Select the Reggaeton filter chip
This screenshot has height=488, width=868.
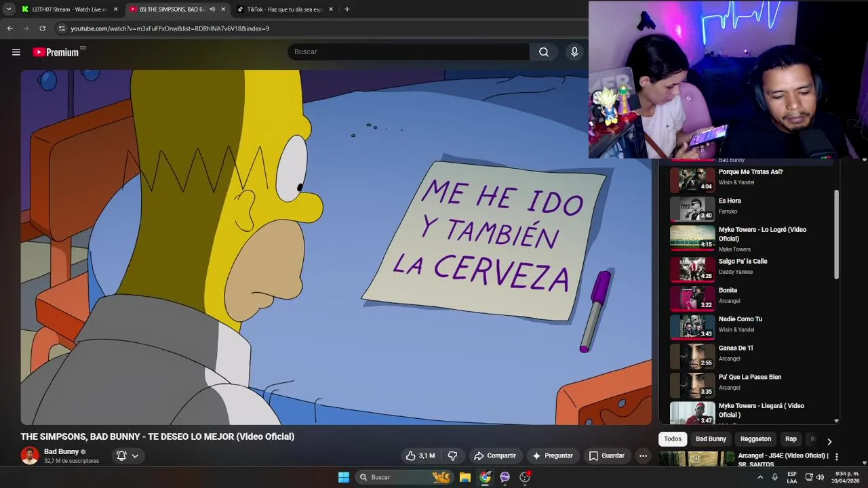coord(755,439)
